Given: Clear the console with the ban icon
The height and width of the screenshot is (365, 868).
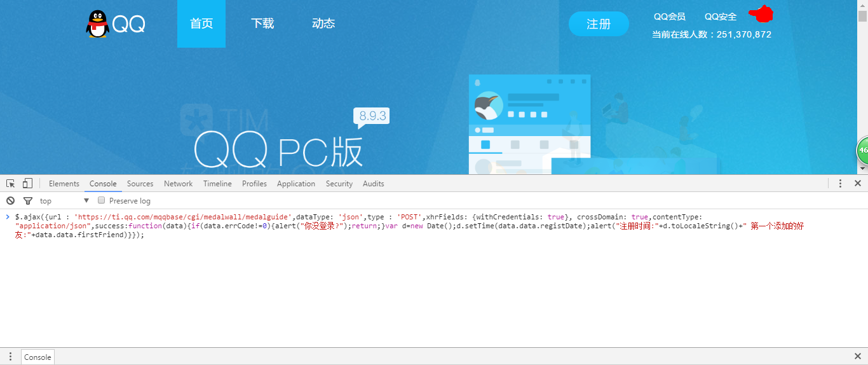Looking at the screenshot, I should [x=10, y=200].
